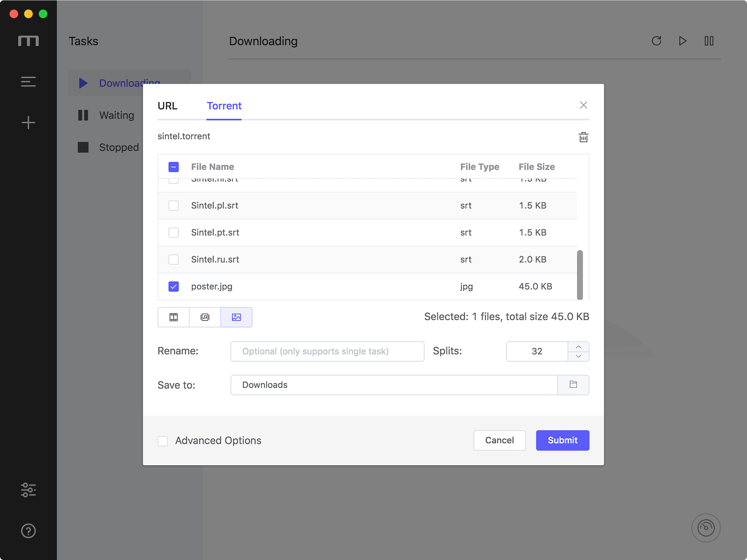The height and width of the screenshot is (560, 747).
Task: Click the Splits number field
Action: point(537,351)
